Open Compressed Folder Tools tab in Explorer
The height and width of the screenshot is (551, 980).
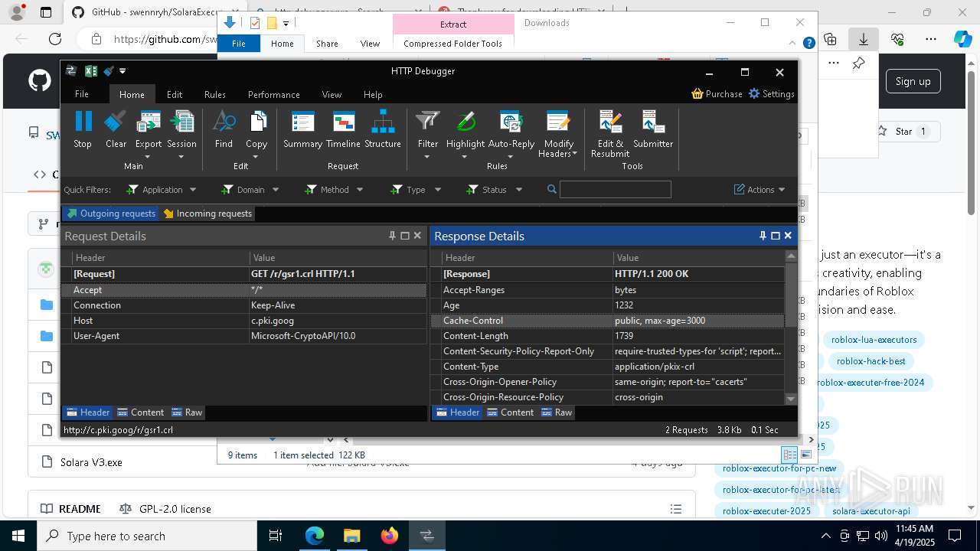coord(452,44)
